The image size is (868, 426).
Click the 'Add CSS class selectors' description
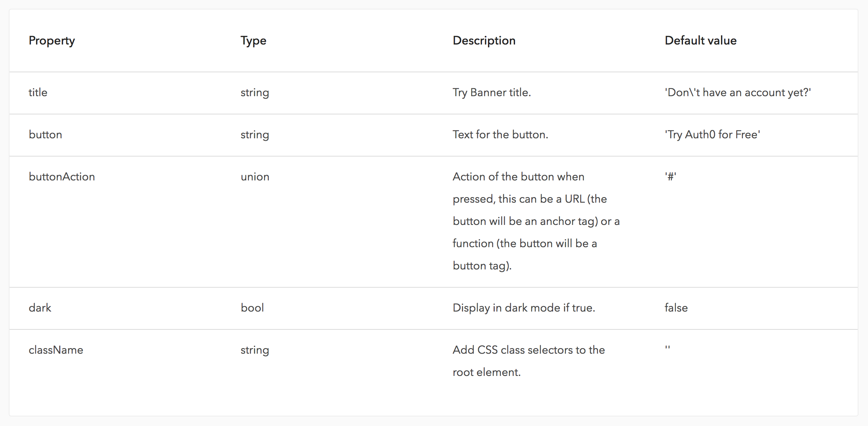coord(529,361)
